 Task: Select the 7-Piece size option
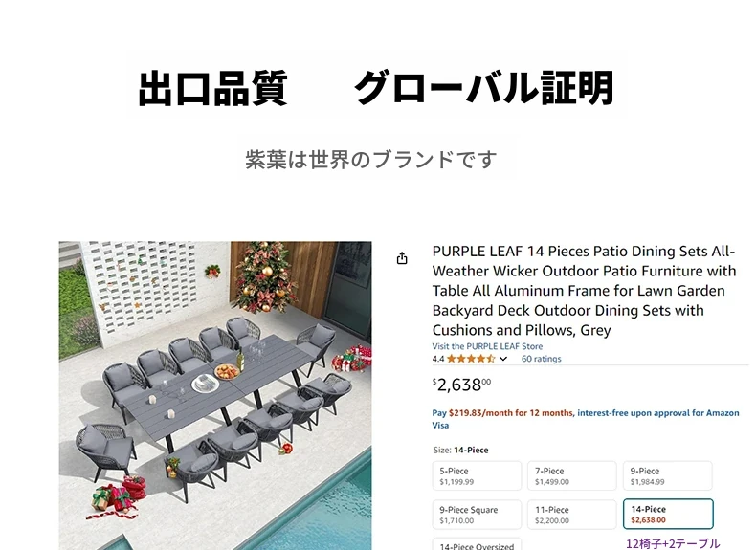click(572, 475)
